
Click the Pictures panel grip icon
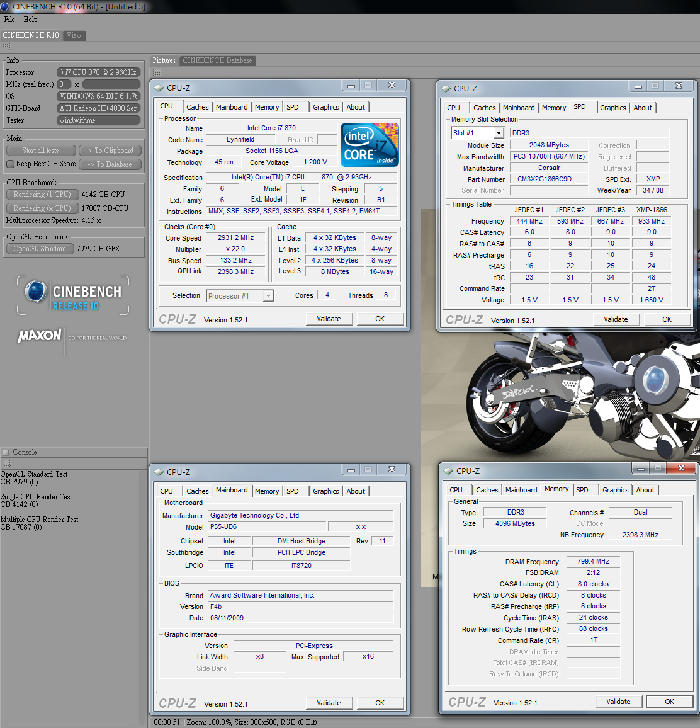click(x=156, y=72)
